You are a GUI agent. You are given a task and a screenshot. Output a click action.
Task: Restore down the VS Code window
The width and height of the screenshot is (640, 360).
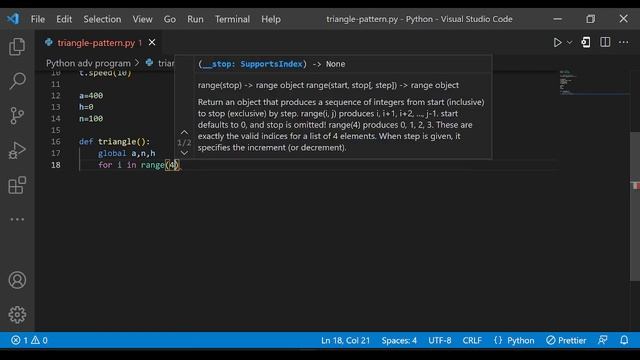590,19
